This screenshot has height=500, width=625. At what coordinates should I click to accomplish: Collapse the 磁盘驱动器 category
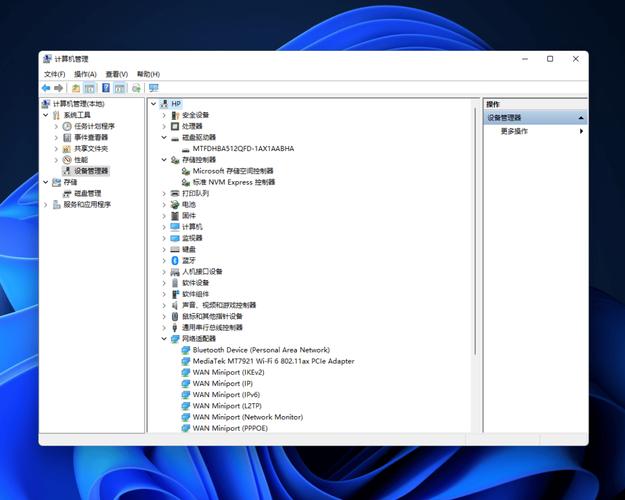[165, 137]
